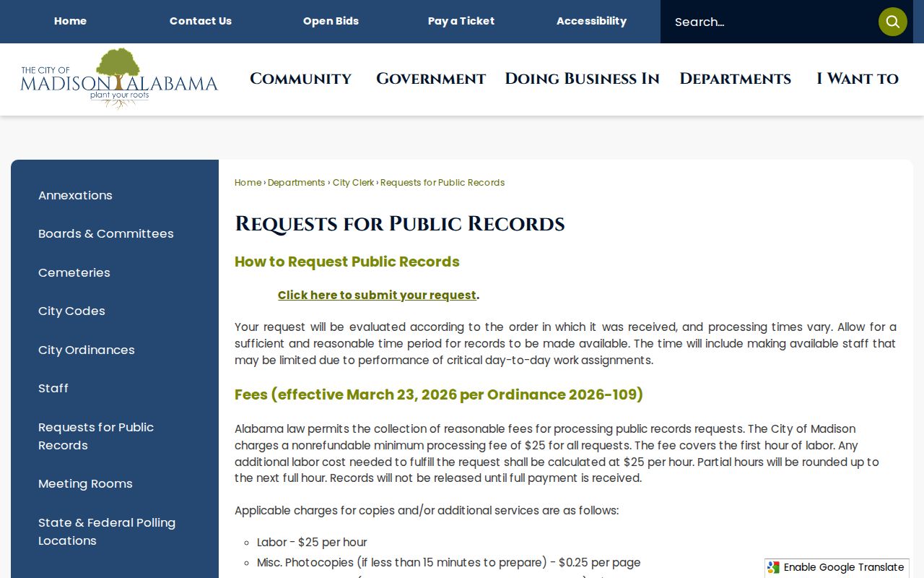Open State & Federal Polling Locations

point(107,531)
